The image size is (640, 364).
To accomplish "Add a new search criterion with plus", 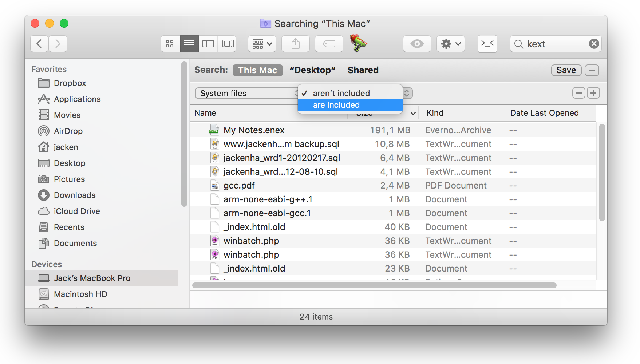I will 593,93.
